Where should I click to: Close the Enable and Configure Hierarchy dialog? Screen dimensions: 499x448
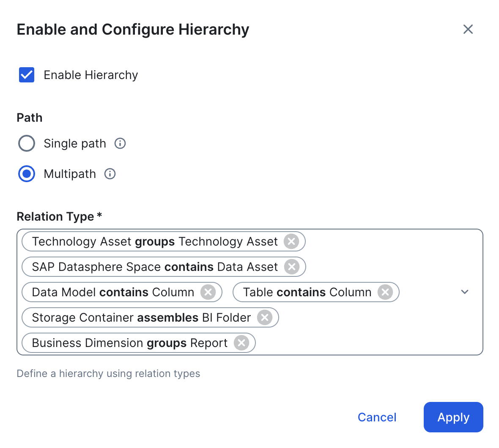[468, 29]
